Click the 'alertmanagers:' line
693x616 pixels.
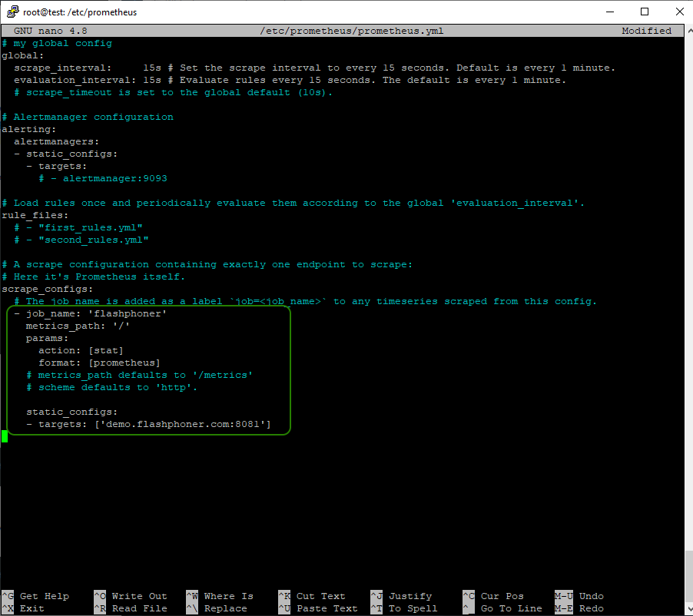pyautogui.click(x=57, y=141)
